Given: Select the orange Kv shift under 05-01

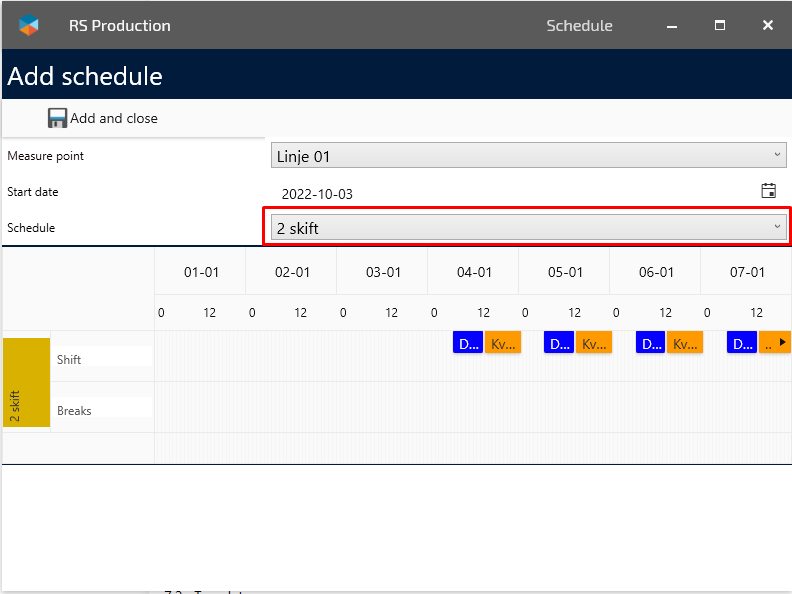Looking at the screenshot, I should pyautogui.click(x=593, y=343).
